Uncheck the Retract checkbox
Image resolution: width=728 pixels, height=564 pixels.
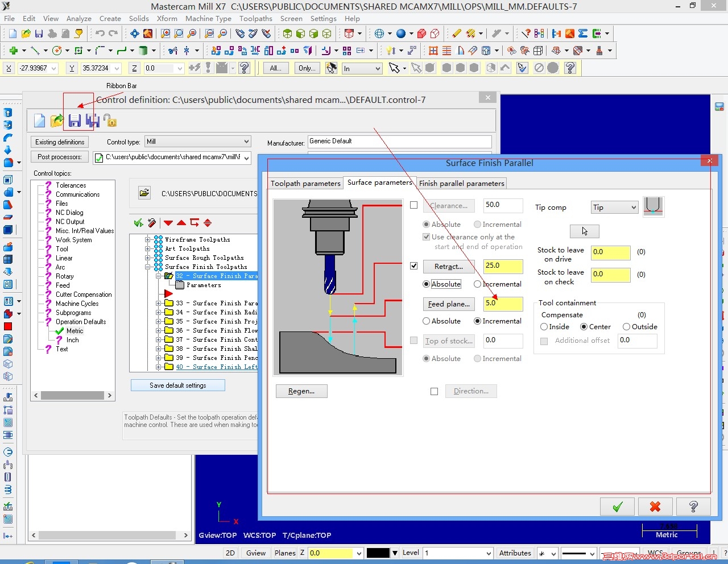pos(414,266)
